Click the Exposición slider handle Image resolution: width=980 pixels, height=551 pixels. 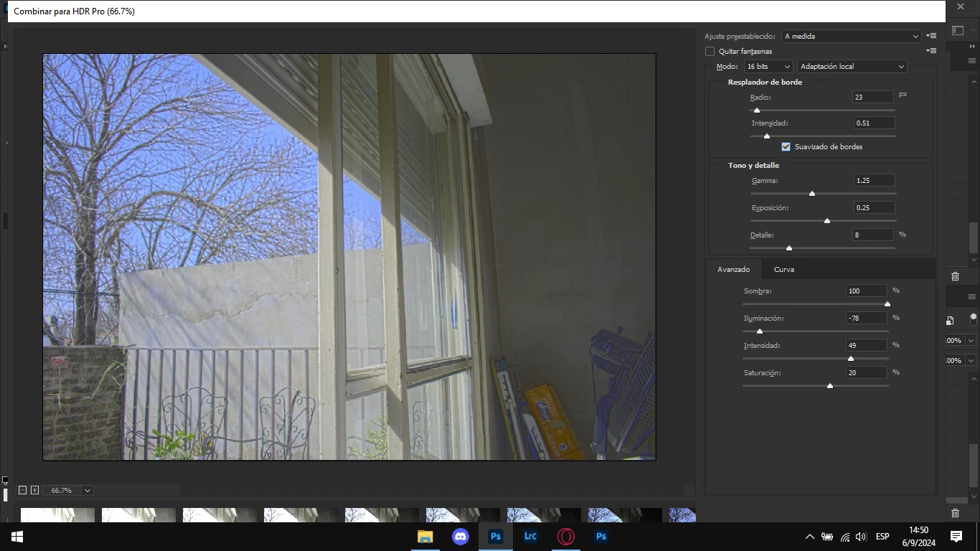pos(827,220)
